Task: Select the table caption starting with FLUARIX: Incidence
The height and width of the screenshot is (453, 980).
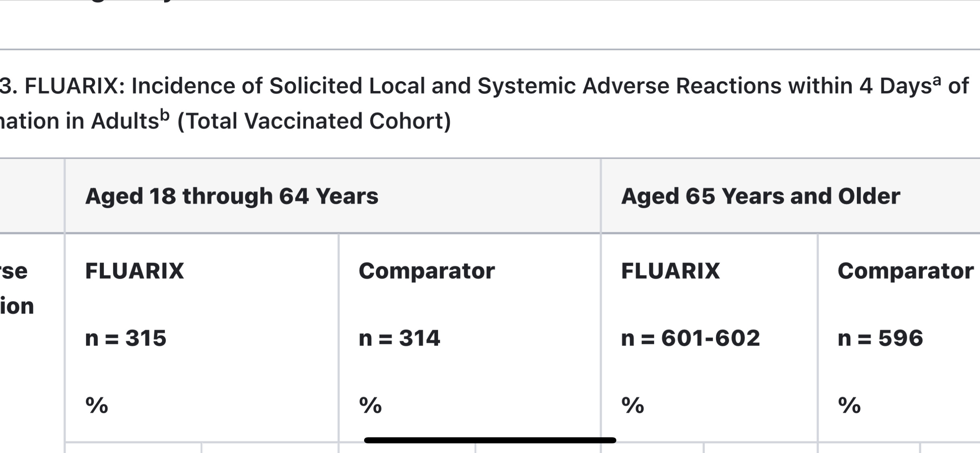Action: point(484,103)
